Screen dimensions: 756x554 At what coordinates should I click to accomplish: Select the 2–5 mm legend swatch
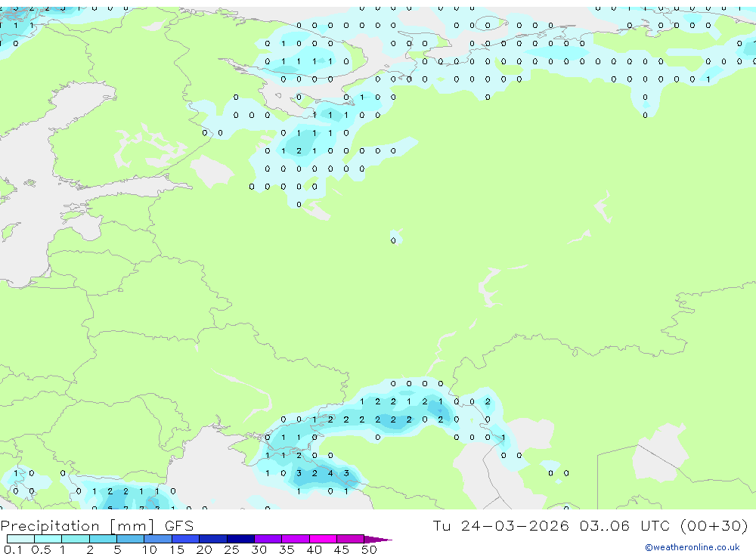(103, 539)
